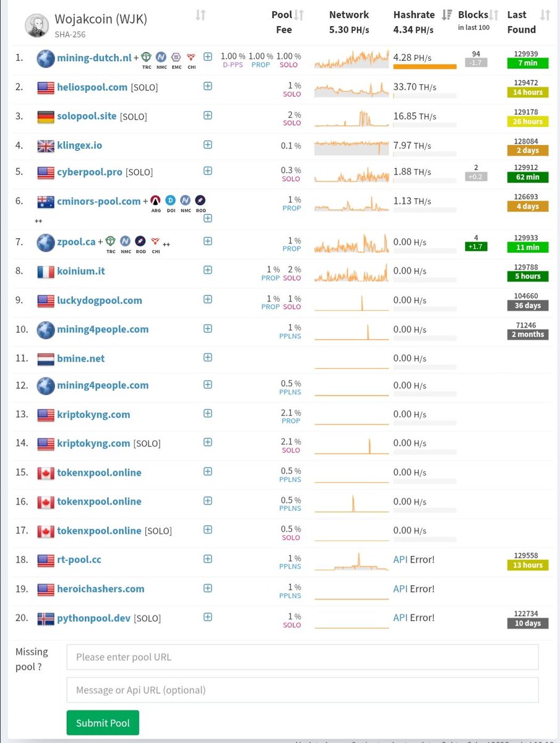Expand the koinium.it row plus icon

208,270
